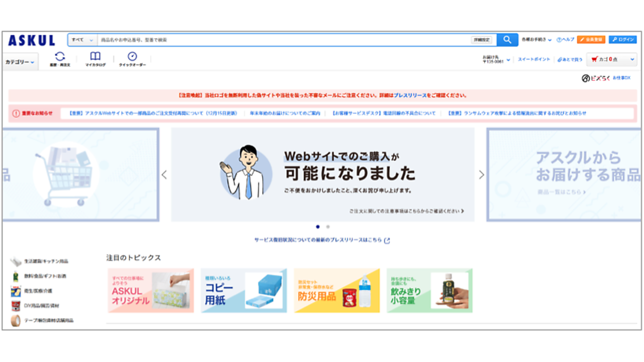This screenshot has height=362, width=644.
Task: Open the お仕事DX link
Action: (x=621, y=78)
